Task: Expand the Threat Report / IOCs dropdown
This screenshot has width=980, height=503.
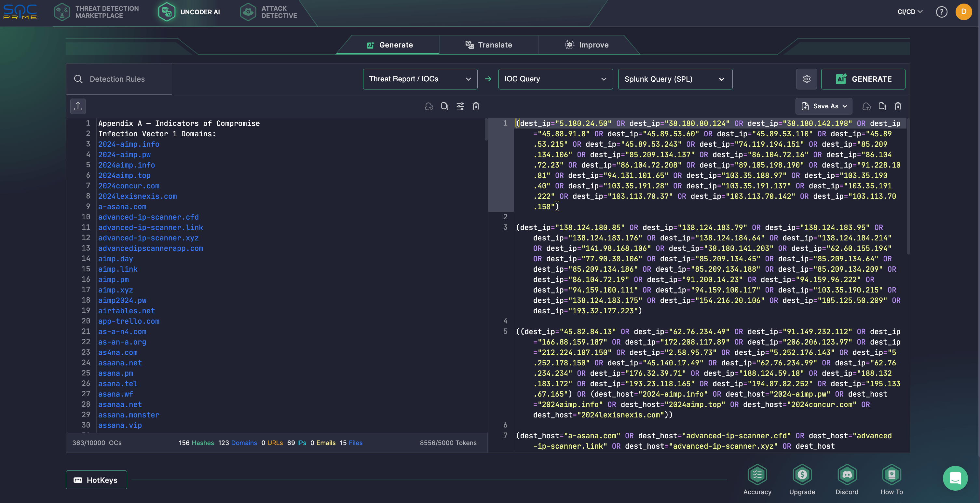Action: pyautogui.click(x=420, y=79)
